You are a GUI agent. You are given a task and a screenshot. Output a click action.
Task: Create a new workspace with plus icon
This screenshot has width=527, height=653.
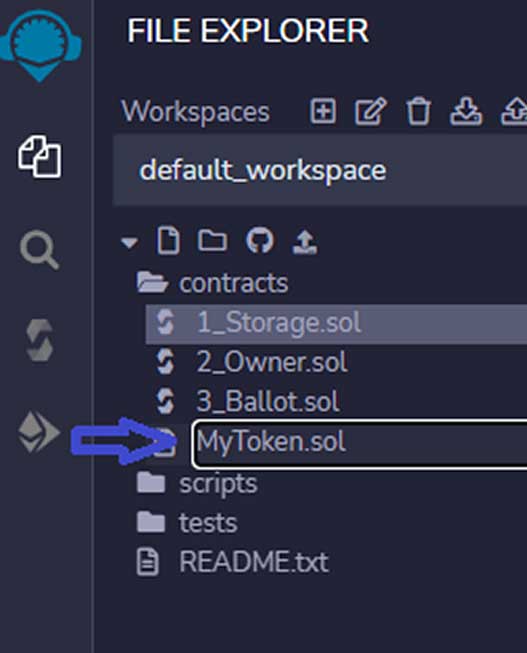323,111
